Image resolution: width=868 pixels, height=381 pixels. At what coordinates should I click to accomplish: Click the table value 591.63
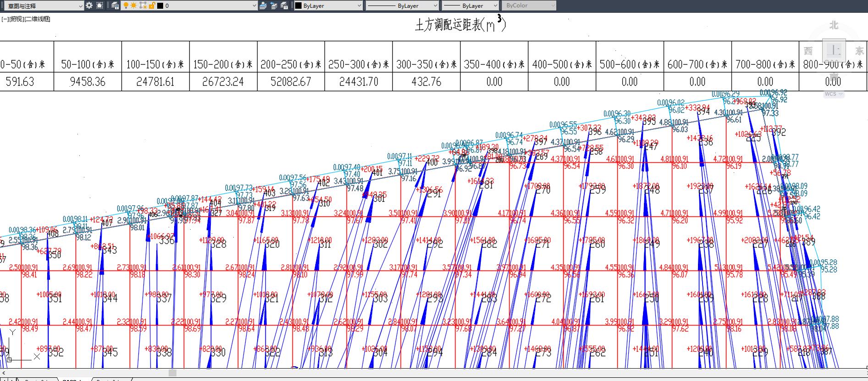(x=20, y=82)
